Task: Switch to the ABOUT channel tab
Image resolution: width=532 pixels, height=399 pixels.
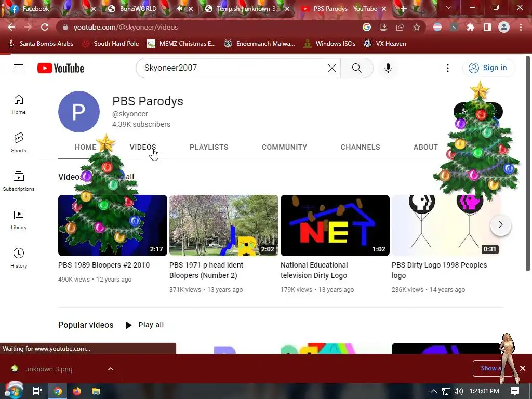Action: point(425,147)
